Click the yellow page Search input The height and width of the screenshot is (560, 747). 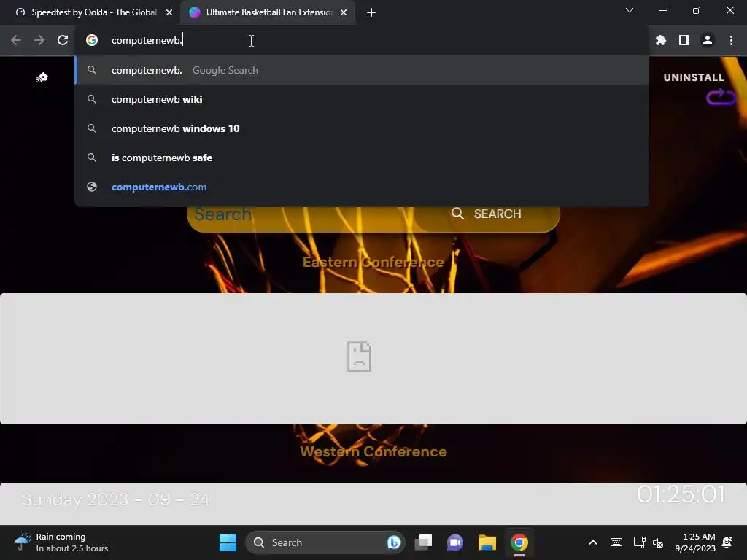(300, 214)
